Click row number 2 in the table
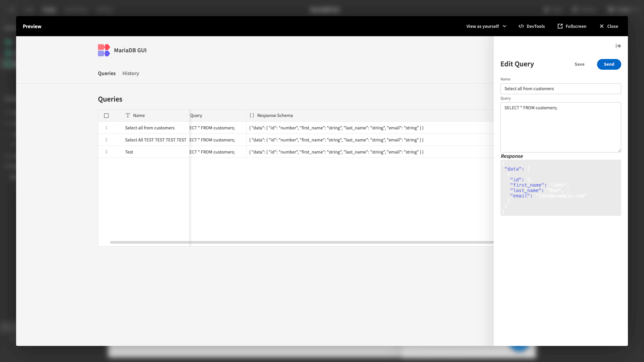The height and width of the screenshot is (362, 644). tap(106, 140)
